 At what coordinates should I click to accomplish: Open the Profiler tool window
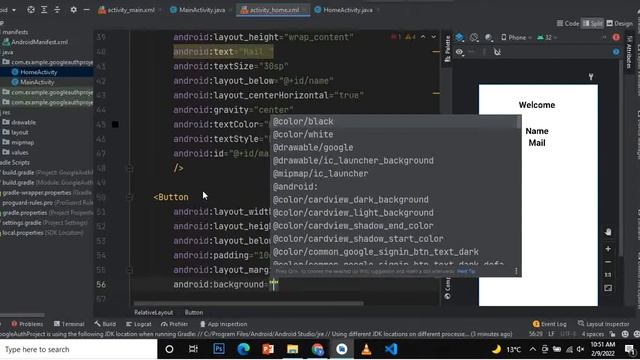175,324
